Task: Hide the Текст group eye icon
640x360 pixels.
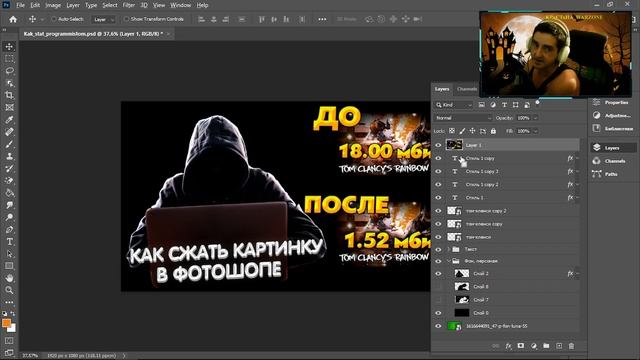Action: (438, 249)
